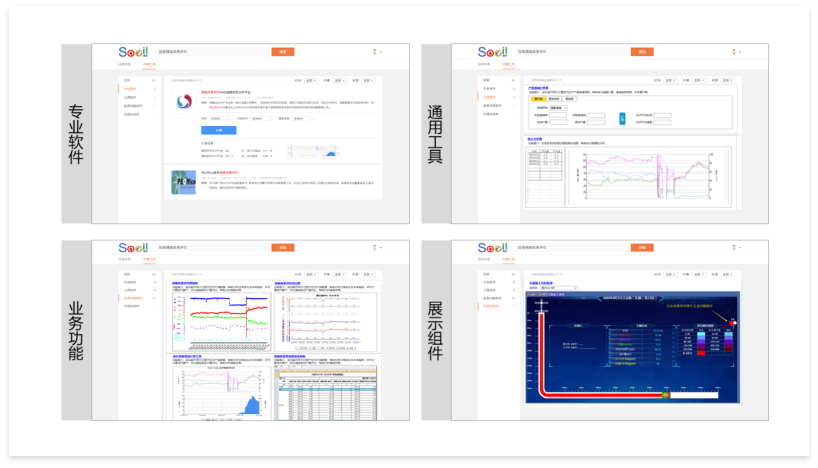818x468 pixels.
Task: Open the third parameter dropdown in the swirl-logo result
Action: click(x=302, y=118)
